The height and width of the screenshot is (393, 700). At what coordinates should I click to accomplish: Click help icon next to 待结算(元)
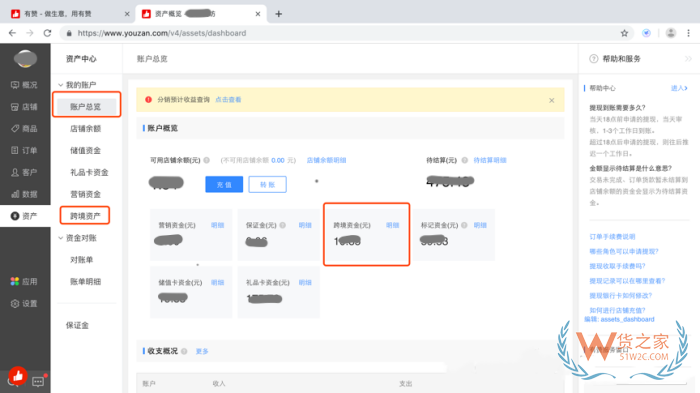click(x=465, y=160)
